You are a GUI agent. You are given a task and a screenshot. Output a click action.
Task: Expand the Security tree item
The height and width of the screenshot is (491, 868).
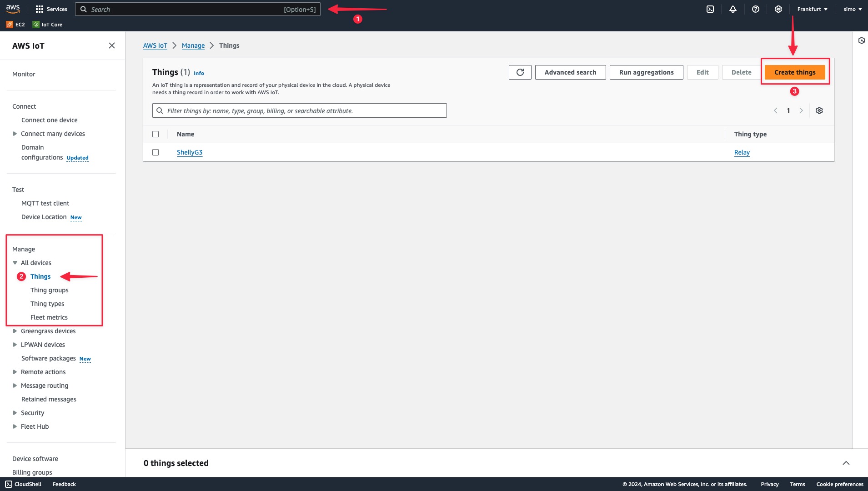pyautogui.click(x=15, y=413)
